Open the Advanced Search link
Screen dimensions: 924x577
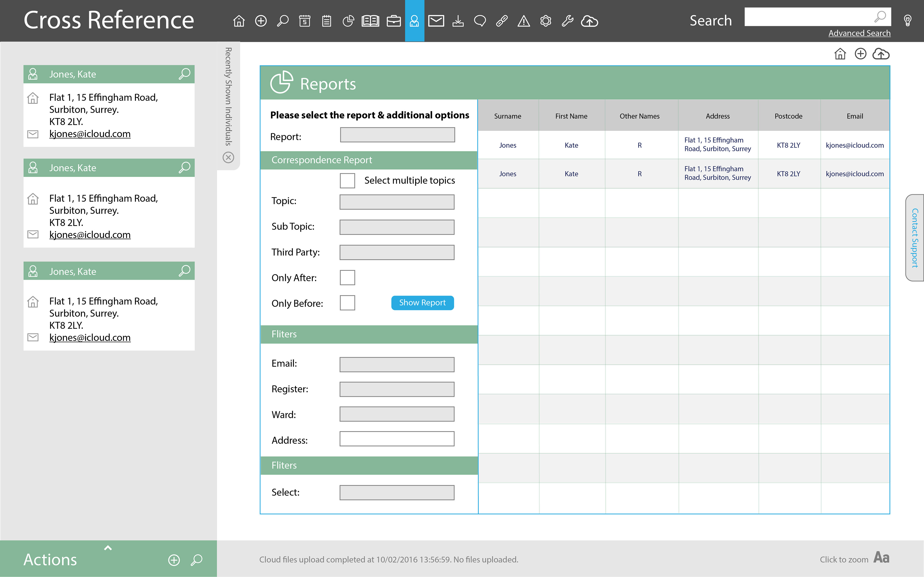click(859, 33)
